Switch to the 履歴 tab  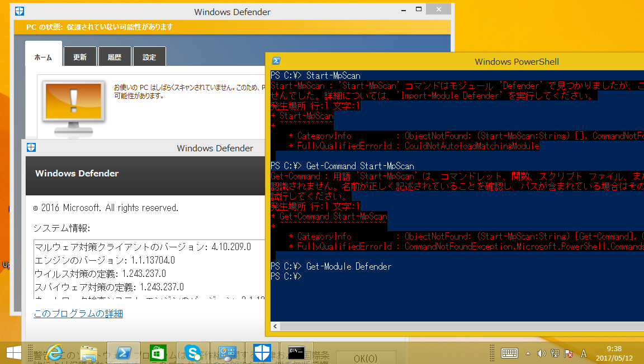click(x=115, y=57)
